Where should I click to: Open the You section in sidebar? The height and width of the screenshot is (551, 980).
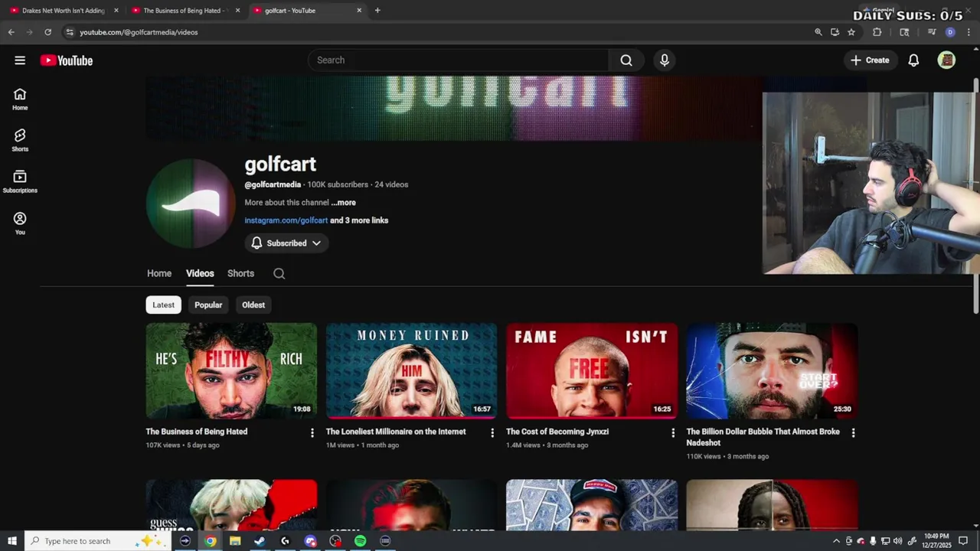pyautogui.click(x=20, y=223)
